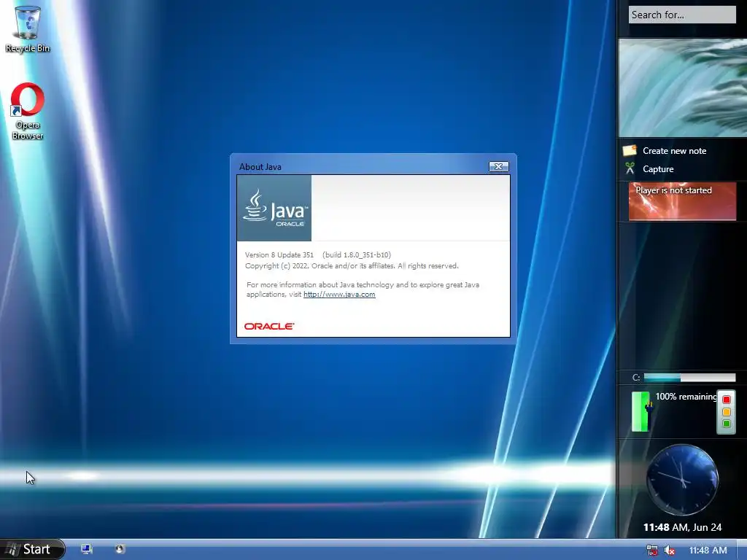Close the About Java dialog
Screen dimensions: 747x560
[498, 166]
